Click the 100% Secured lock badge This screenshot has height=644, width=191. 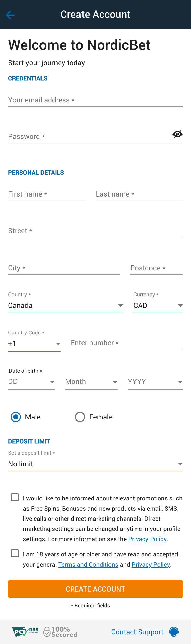[x=61, y=632]
